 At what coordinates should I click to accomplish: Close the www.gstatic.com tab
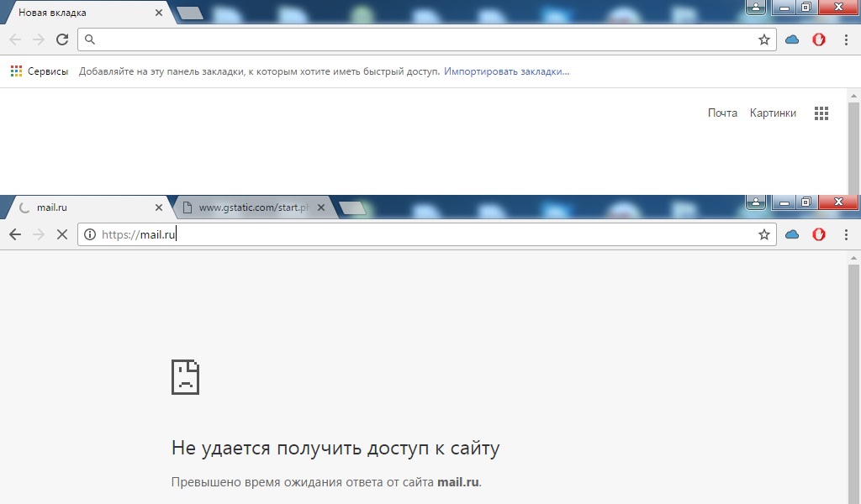[320, 207]
